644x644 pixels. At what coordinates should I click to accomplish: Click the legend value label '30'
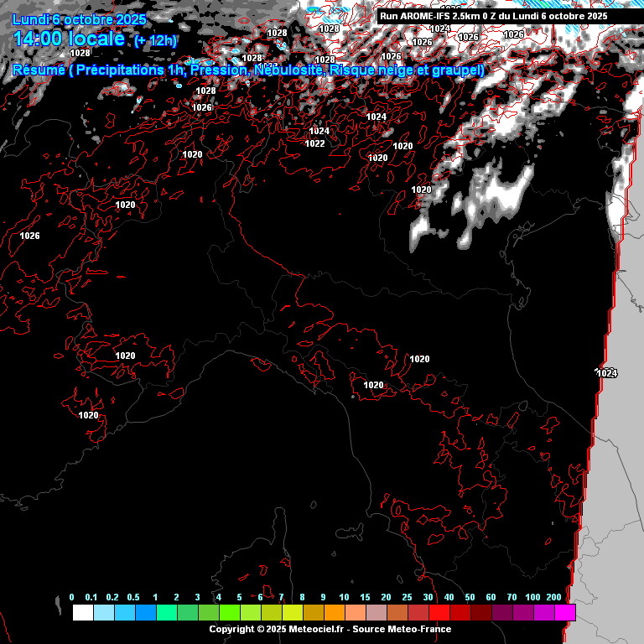pos(428,597)
